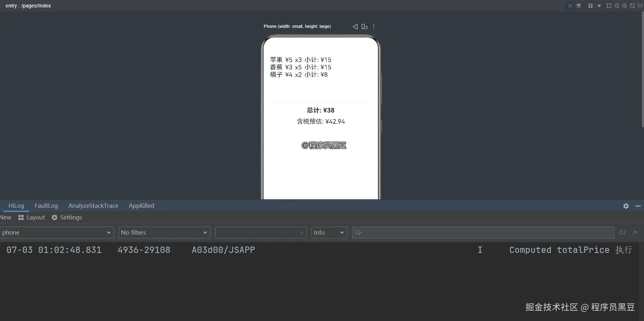Click the '含税预估: ¥42.94' text
This screenshot has height=321, width=644.
[321, 121]
